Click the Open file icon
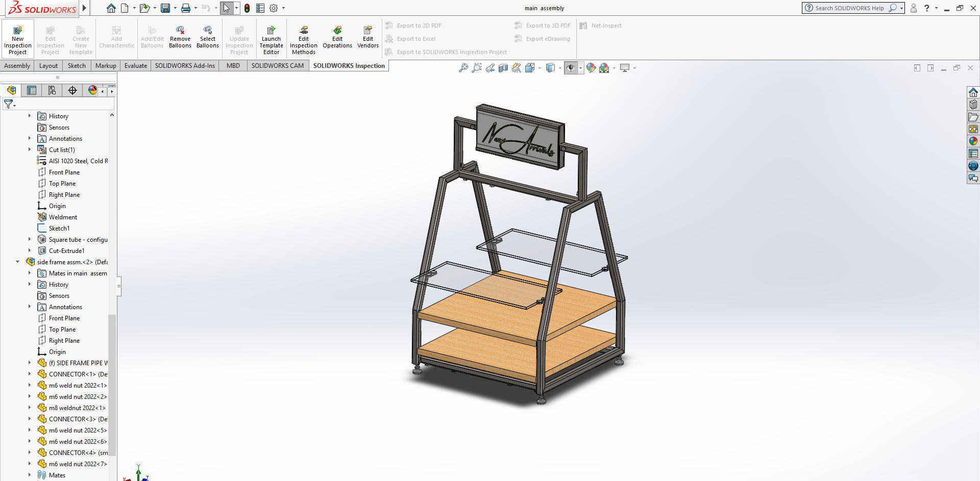The image size is (980, 481). point(145,8)
